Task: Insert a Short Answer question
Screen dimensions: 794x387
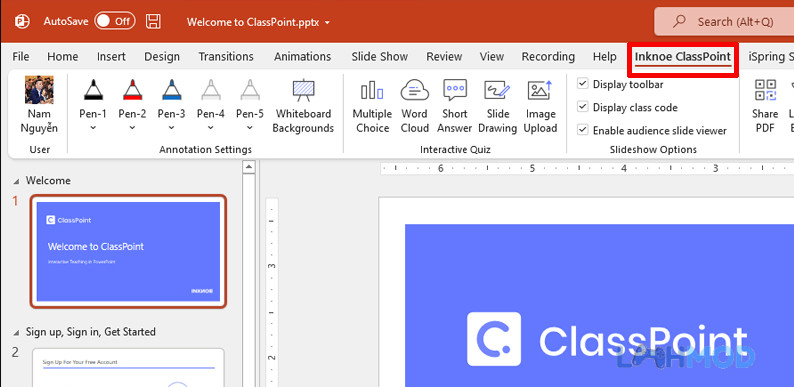Action: (x=455, y=106)
